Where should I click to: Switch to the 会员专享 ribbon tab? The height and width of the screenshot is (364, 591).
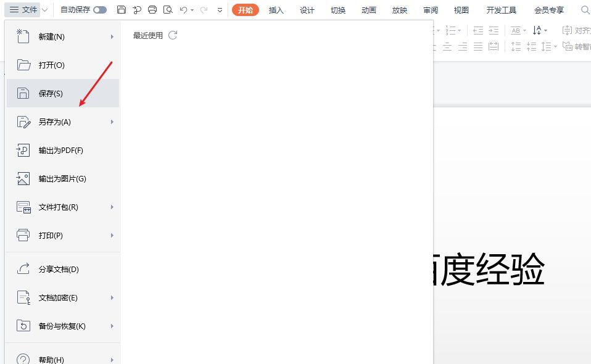(549, 10)
